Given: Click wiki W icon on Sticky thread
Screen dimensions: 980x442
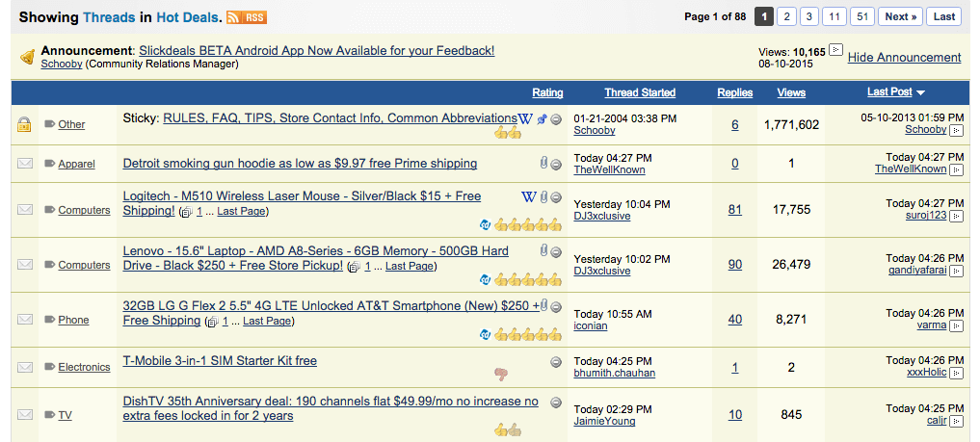Looking at the screenshot, I should click(x=525, y=118).
